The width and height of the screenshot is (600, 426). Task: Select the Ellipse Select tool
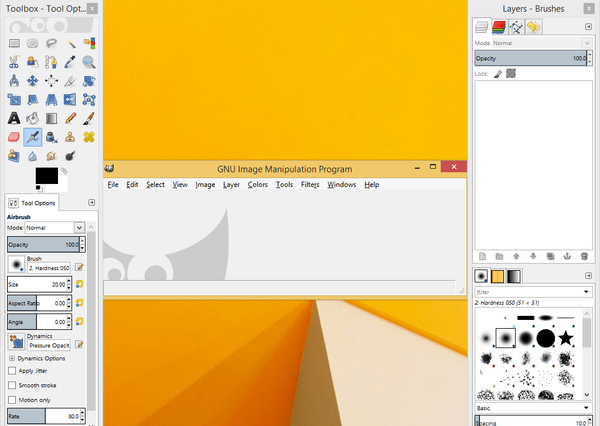point(33,43)
